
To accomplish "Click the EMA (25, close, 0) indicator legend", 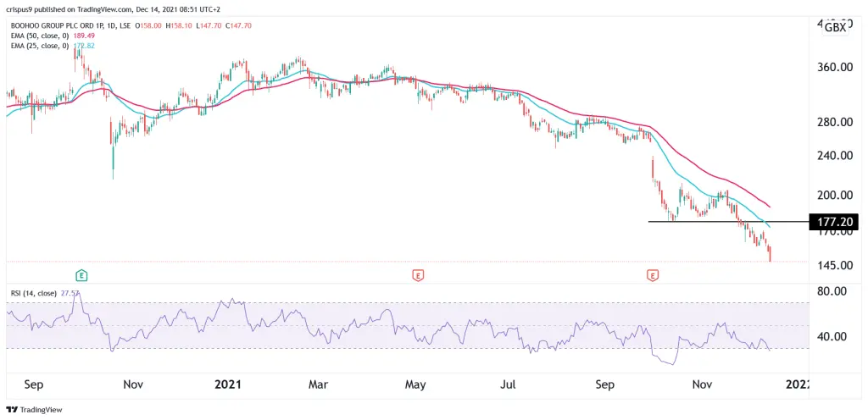I will tap(40, 46).
